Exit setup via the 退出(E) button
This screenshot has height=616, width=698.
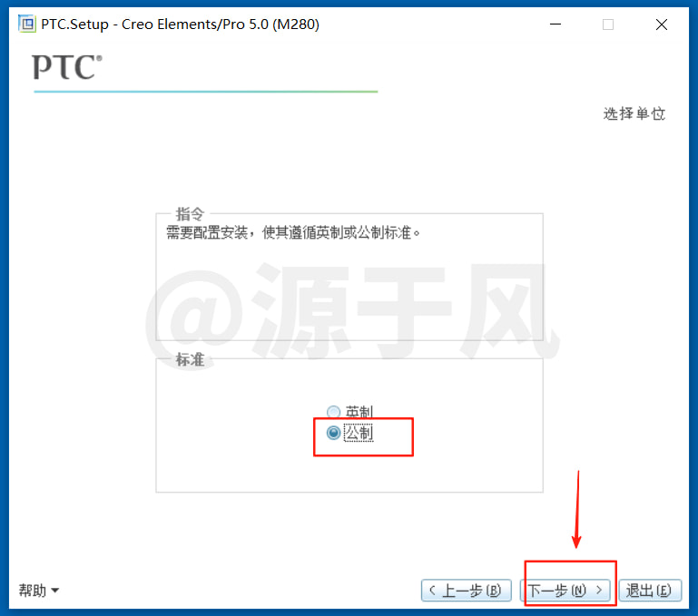coord(650,591)
